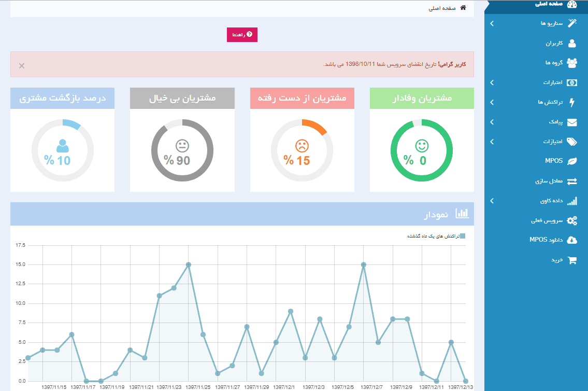
Task: Select the معادل سازی arrows icon
Action: click(x=572, y=181)
